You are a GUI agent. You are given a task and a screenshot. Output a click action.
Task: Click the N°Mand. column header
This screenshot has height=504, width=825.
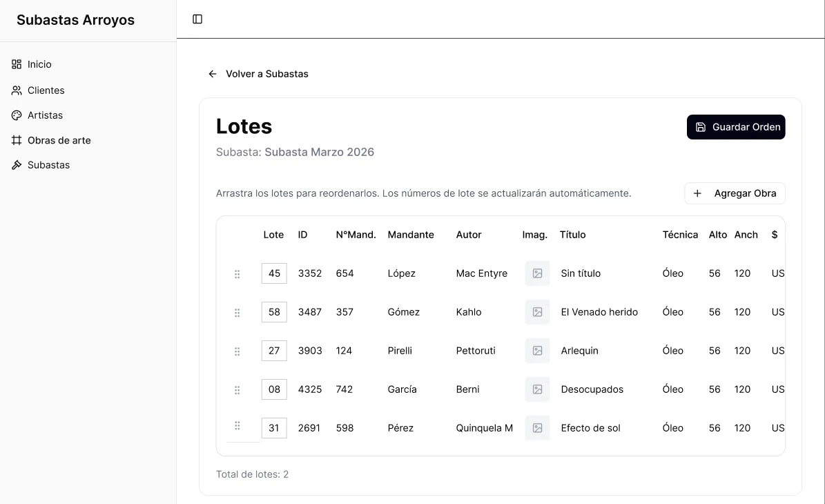click(x=356, y=235)
